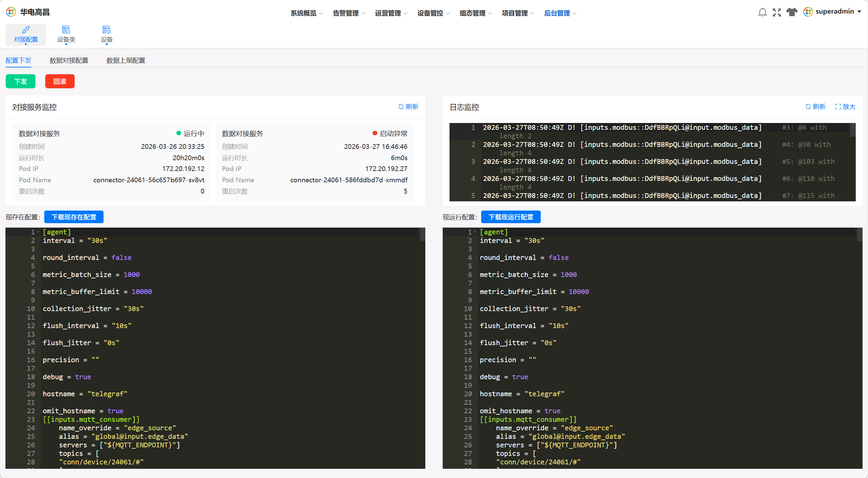The width and height of the screenshot is (868, 478).
Task: Click the red 回滚 button
Action: point(60,81)
